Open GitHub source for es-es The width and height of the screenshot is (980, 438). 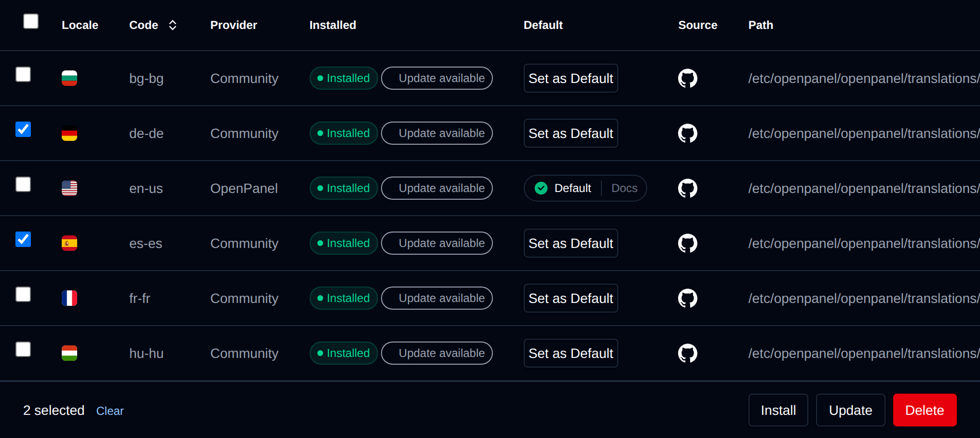tap(688, 243)
